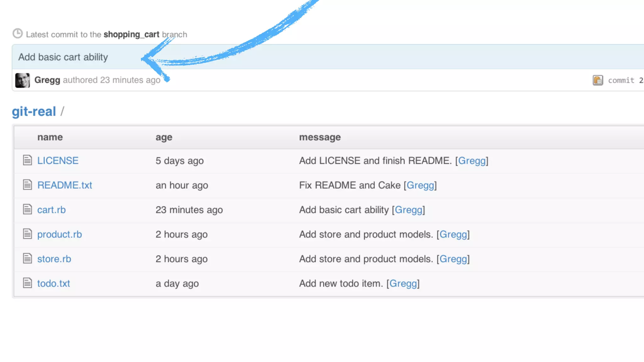This screenshot has width=644, height=362.
Task: Click the clock icon near Latest commit
Action: [x=18, y=34]
